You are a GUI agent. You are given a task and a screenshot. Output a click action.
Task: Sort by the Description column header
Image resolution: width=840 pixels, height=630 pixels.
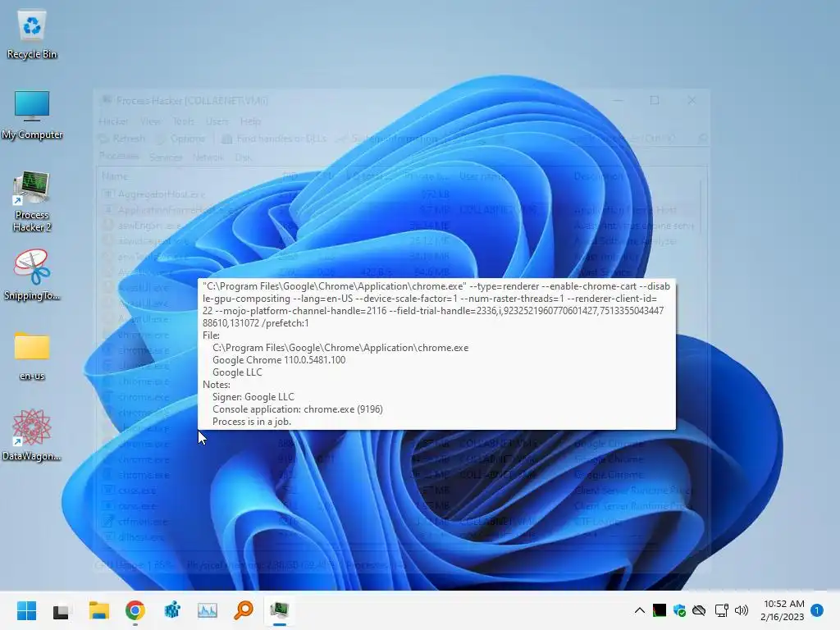598,176
